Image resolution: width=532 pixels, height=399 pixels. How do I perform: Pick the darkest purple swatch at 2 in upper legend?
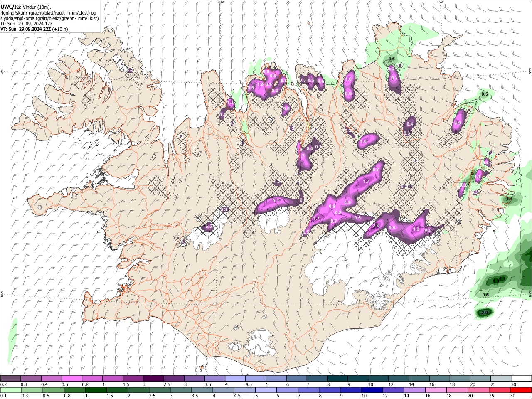(x=153, y=379)
